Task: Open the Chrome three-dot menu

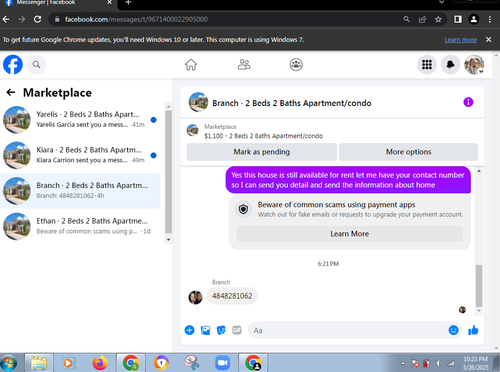Action: (490, 19)
